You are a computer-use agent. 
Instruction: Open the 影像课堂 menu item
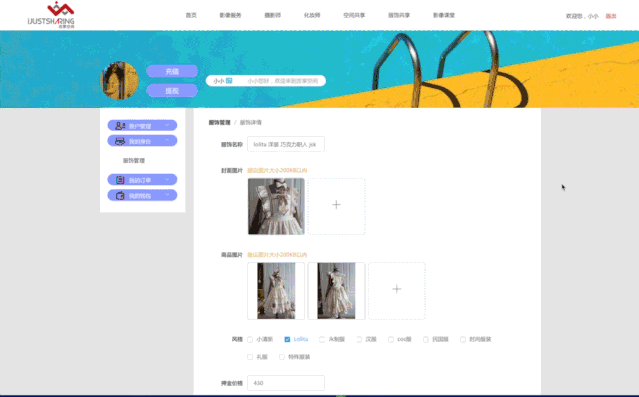click(x=444, y=15)
